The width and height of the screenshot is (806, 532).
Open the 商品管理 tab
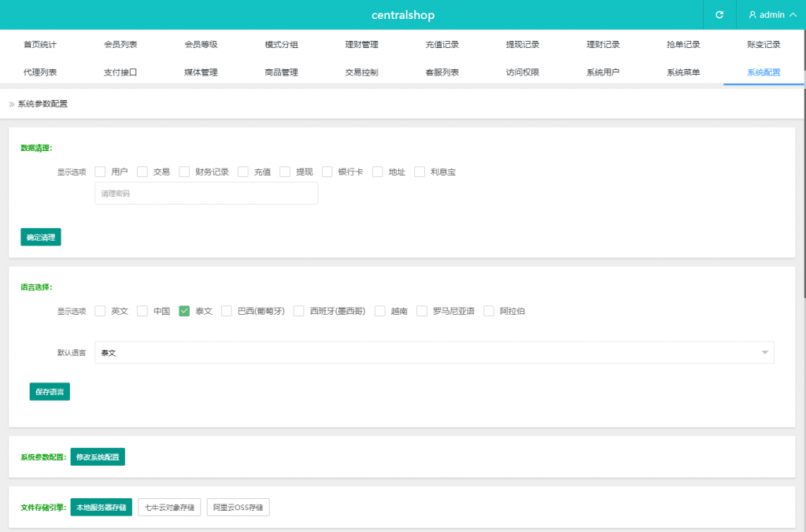281,72
